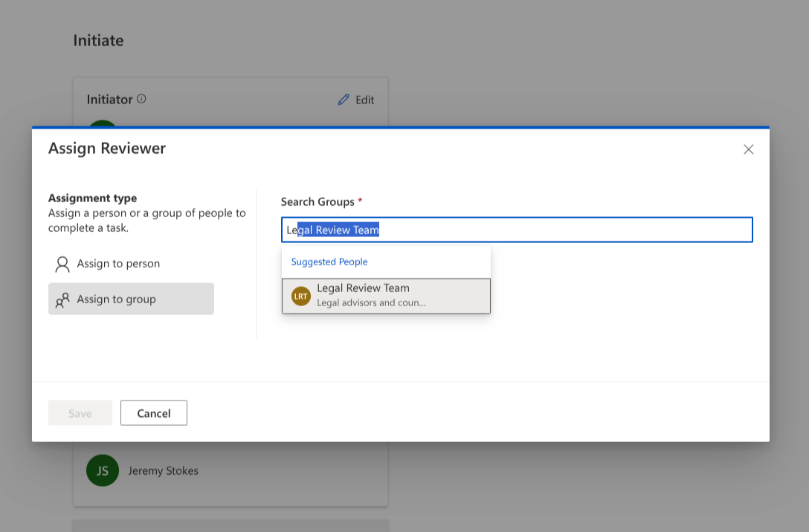Click the group icon in Assign to group
809x532 pixels.
tap(62, 299)
